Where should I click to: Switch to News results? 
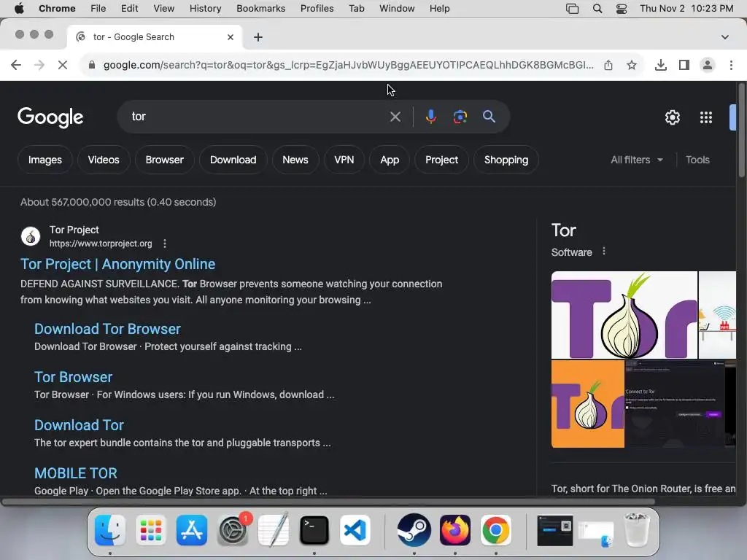295,160
